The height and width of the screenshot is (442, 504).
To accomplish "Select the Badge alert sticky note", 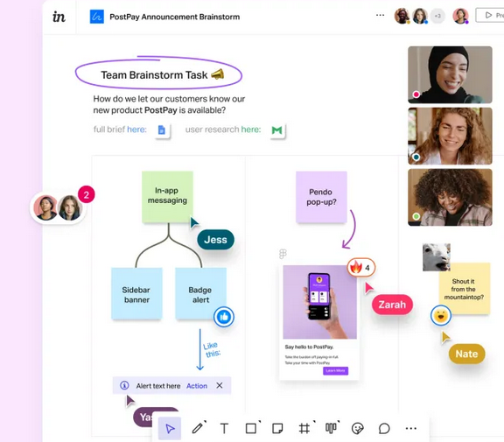I will tap(200, 293).
